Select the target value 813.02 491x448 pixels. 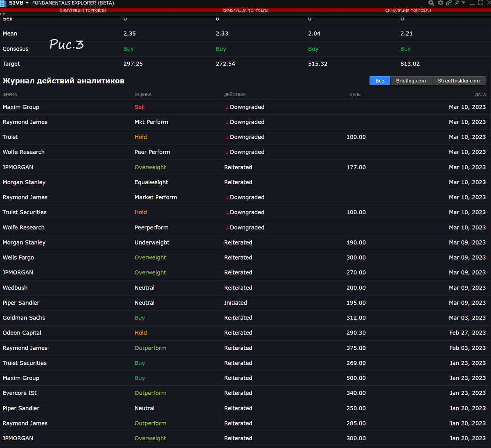tap(410, 64)
